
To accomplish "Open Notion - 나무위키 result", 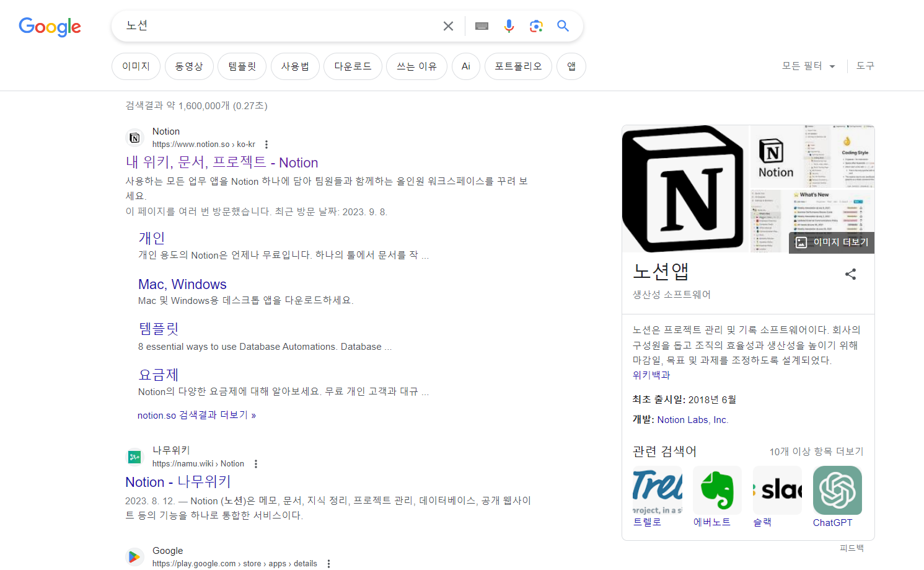I will tap(178, 482).
